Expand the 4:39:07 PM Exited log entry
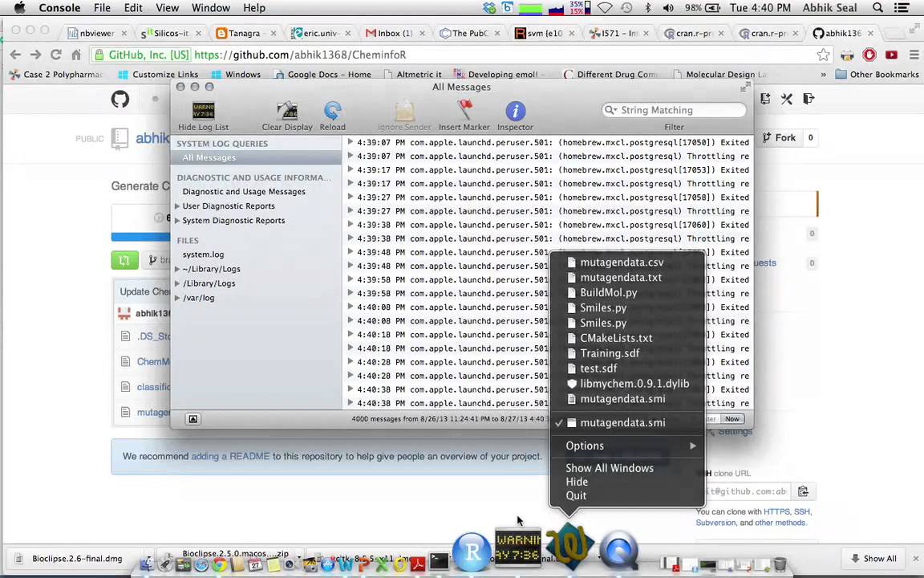Screen dimensions: 924x578 point(350,142)
